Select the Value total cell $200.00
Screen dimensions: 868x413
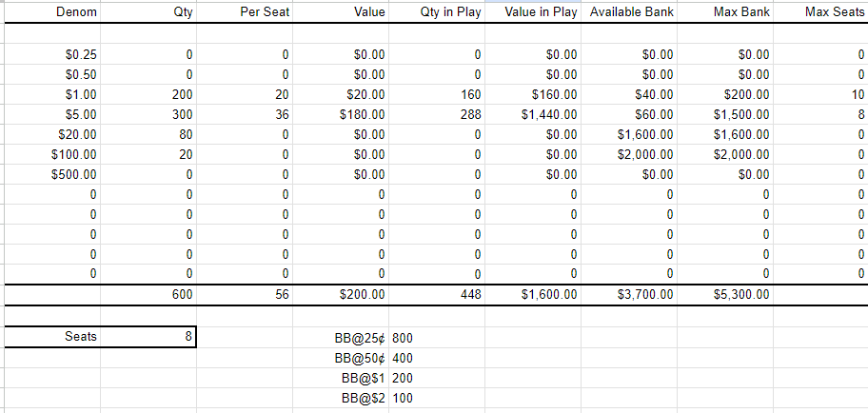(x=341, y=295)
